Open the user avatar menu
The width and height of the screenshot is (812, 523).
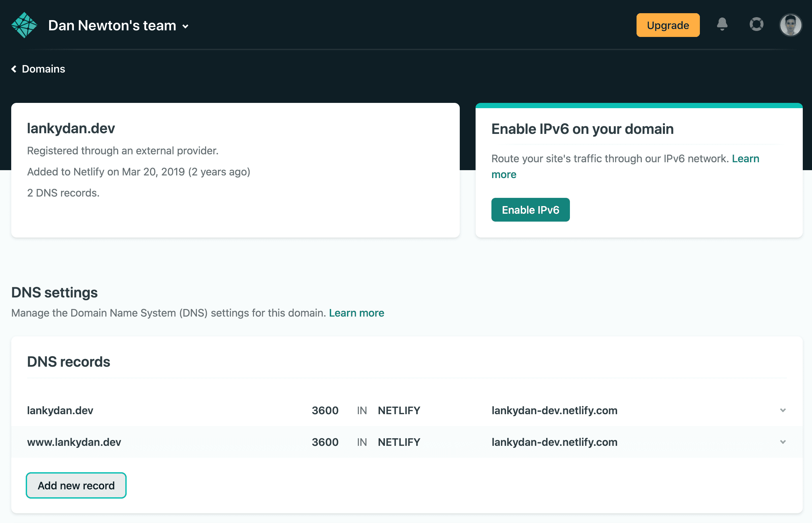[790, 25]
